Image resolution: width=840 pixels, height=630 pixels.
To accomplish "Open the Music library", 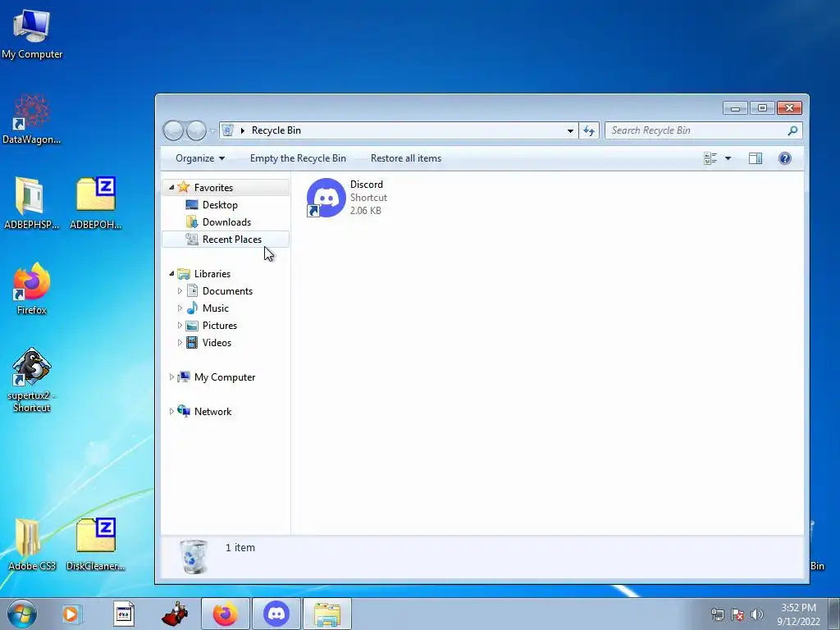I will pyautogui.click(x=216, y=308).
